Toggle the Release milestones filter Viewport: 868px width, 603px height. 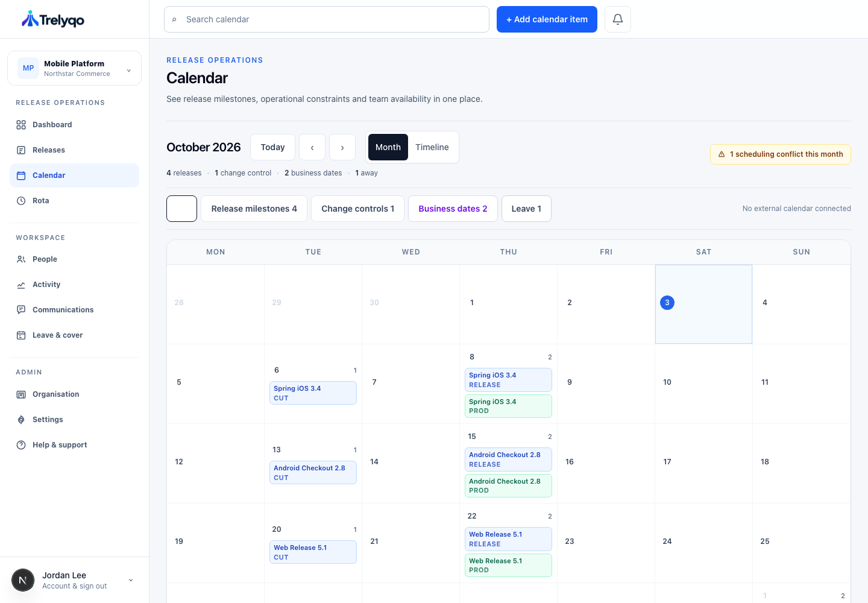tap(254, 209)
